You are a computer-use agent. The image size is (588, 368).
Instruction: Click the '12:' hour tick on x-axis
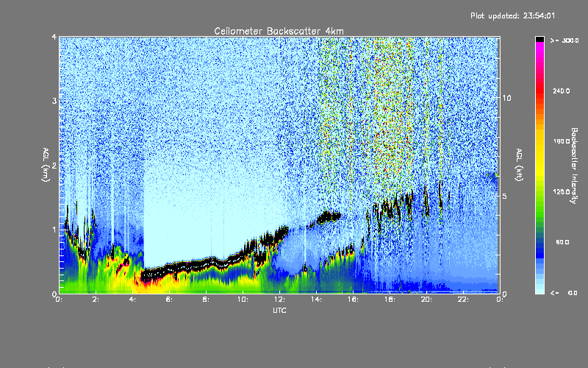(279, 300)
